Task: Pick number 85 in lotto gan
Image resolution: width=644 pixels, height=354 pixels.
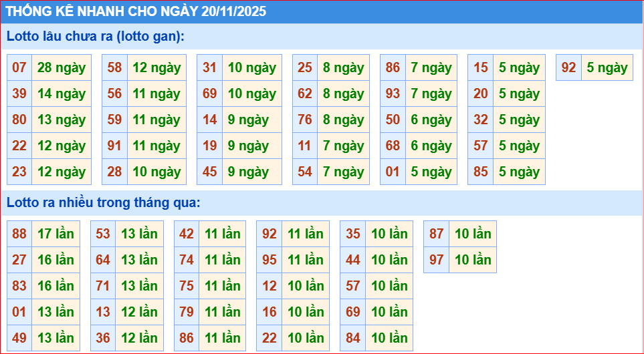Action: pyautogui.click(x=481, y=172)
